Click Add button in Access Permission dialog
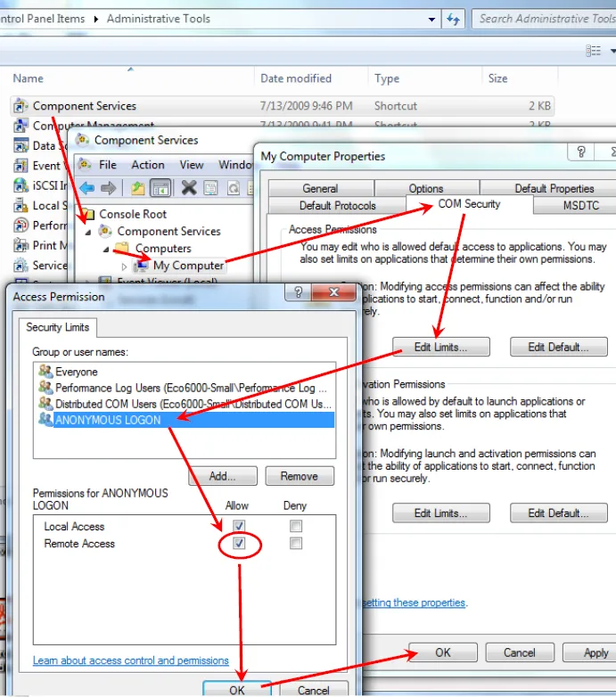The height and width of the screenshot is (697, 616). point(223,476)
